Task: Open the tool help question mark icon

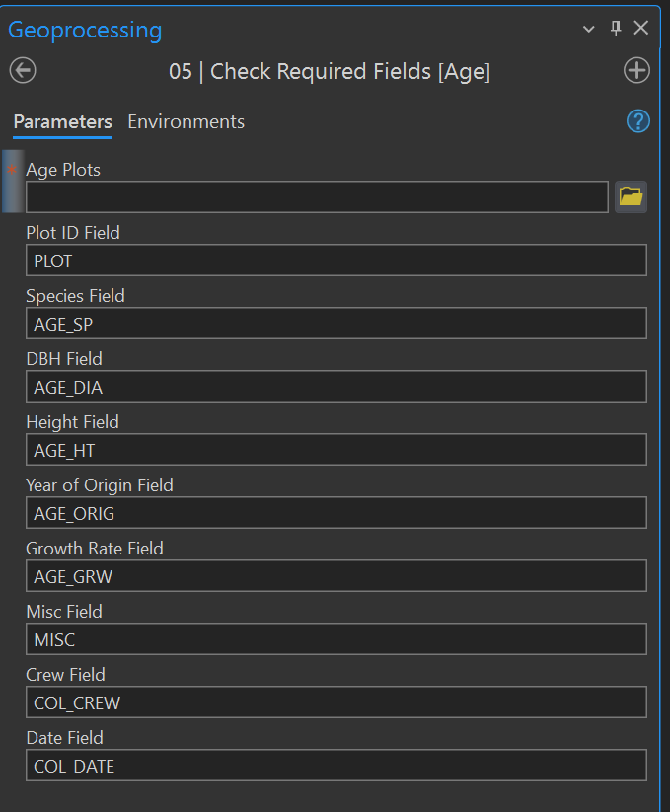Action: [637, 121]
